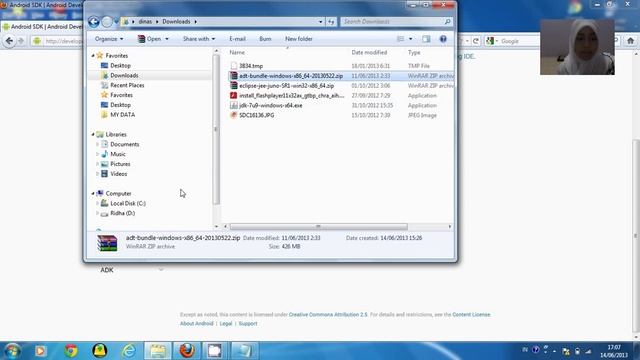This screenshot has height=360, width=640.
Task: Click the change view icon
Action: coord(400,39)
